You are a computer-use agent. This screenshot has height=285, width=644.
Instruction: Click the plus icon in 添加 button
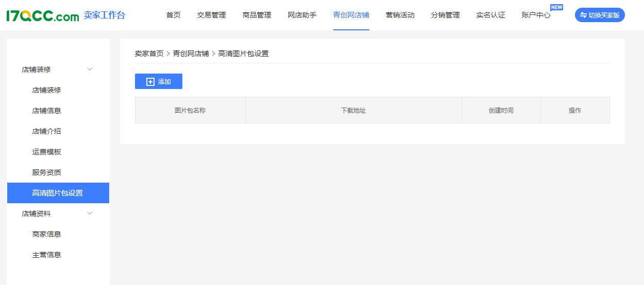[150, 82]
